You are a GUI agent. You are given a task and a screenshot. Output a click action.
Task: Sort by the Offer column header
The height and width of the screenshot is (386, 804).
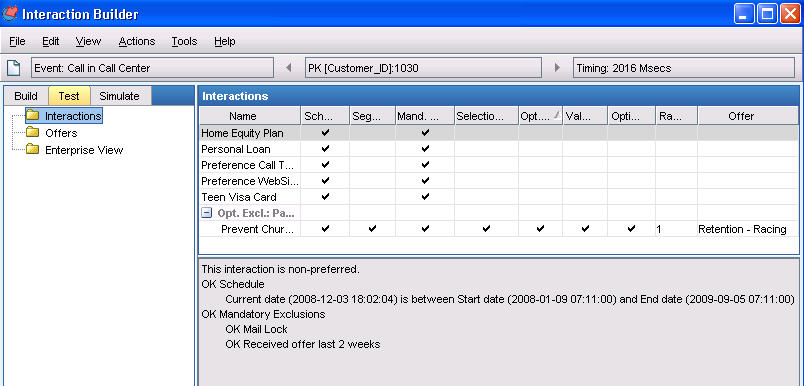(x=748, y=116)
